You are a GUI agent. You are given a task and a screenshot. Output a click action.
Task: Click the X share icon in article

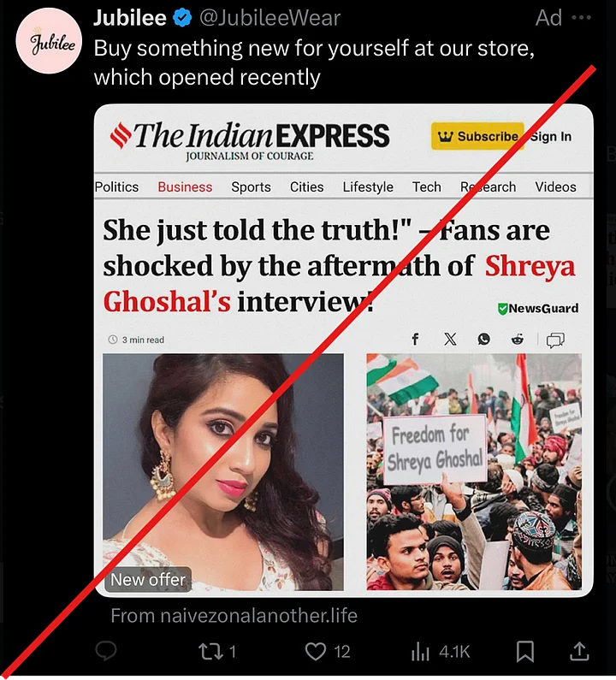coord(450,339)
